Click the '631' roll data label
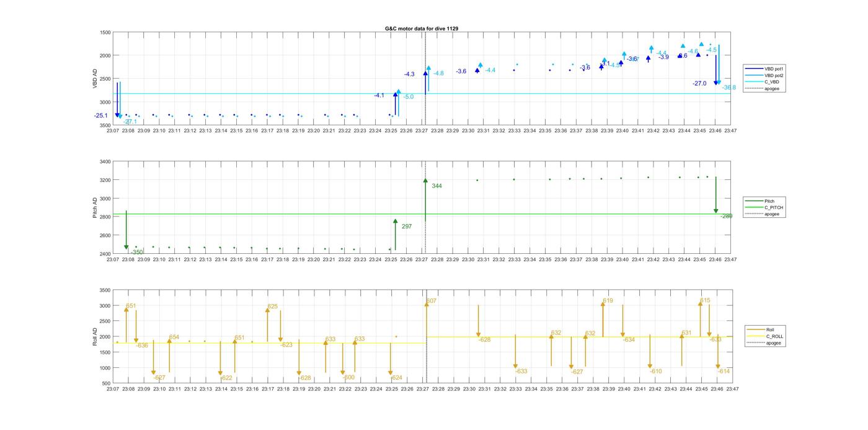This screenshot has width=868, height=430. tap(686, 333)
